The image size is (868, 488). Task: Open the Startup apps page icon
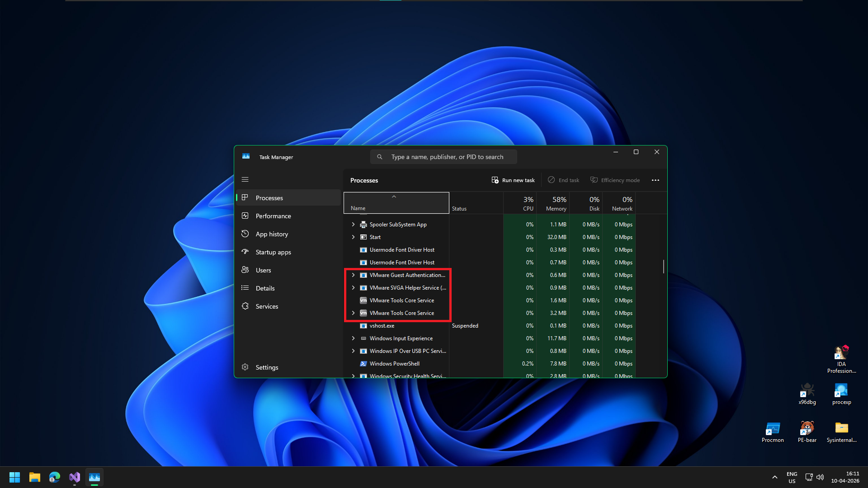click(245, 252)
